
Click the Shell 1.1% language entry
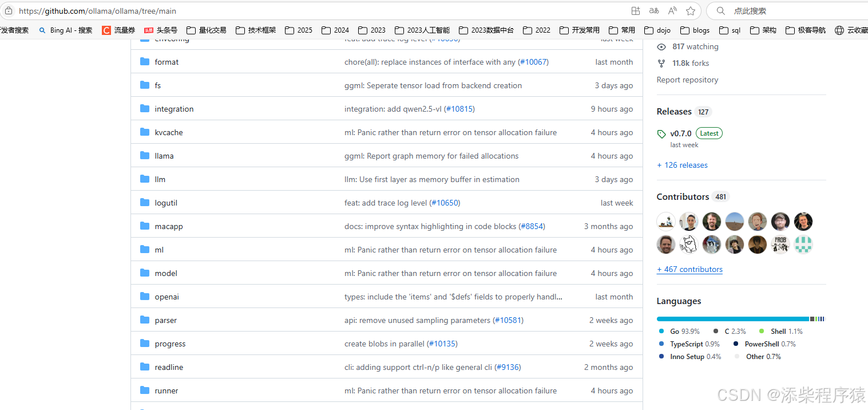pos(780,332)
